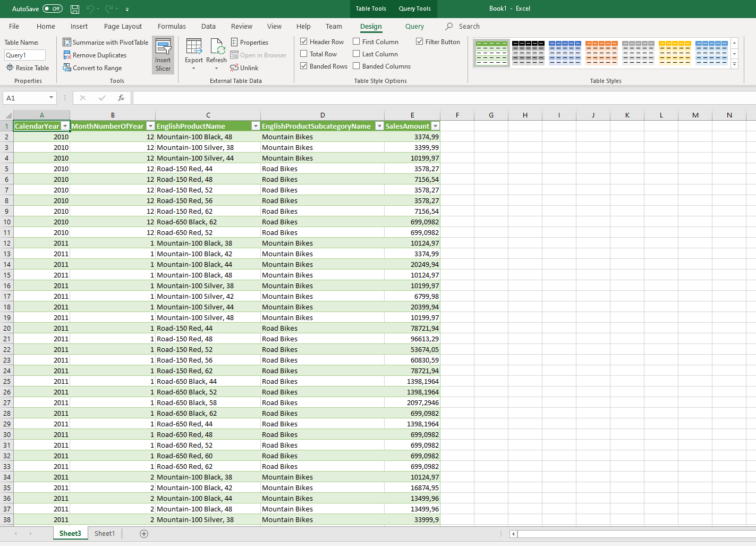Viewport: 756px width, 546px height.
Task: Open the CalendarYear filter dropdown
Action: pos(65,126)
